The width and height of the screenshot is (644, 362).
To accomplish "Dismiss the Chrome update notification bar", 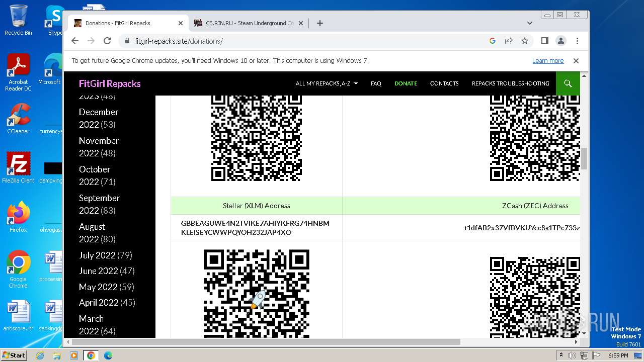I will [576, 60].
